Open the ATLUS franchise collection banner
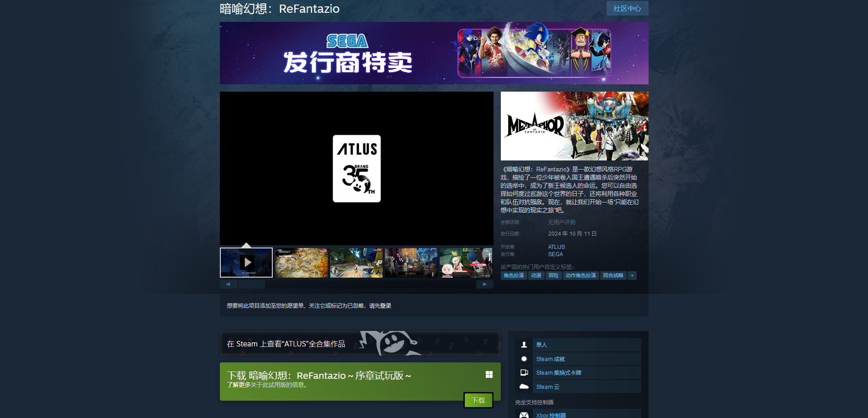Screen dimensions: 868x418 click(x=360, y=343)
